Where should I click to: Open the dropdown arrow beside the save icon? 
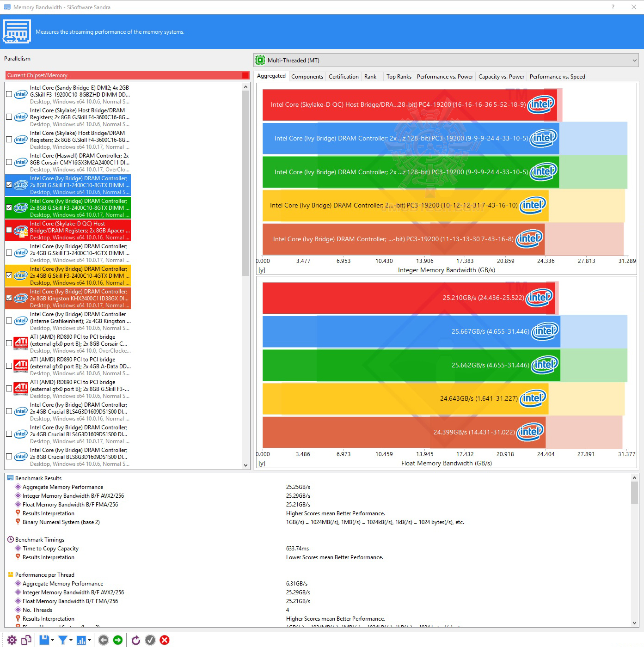[x=52, y=640]
